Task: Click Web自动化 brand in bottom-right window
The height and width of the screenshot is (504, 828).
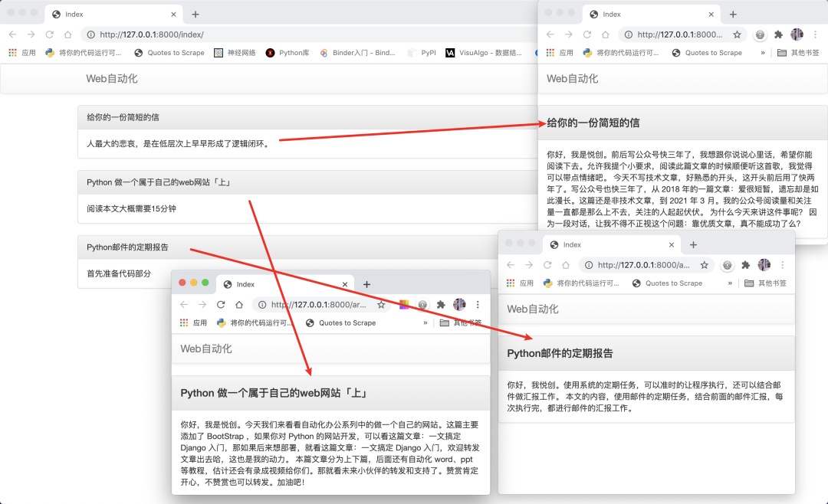Action: click(533, 309)
